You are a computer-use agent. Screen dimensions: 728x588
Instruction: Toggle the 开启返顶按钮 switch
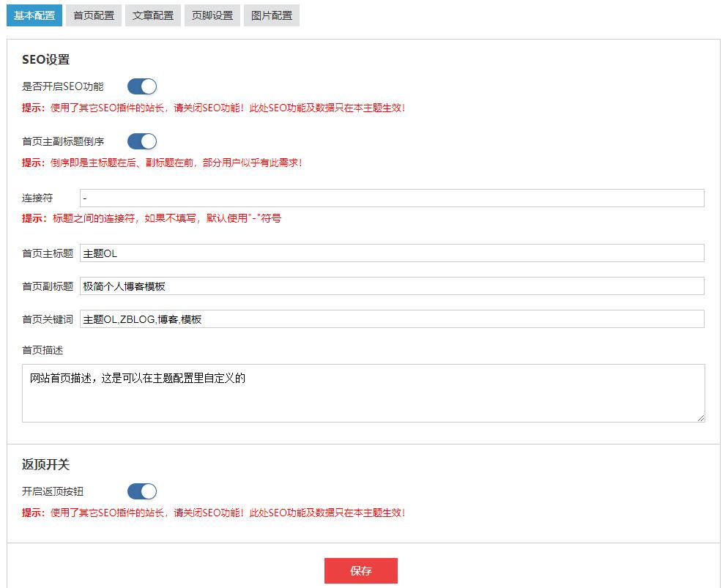point(142,491)
